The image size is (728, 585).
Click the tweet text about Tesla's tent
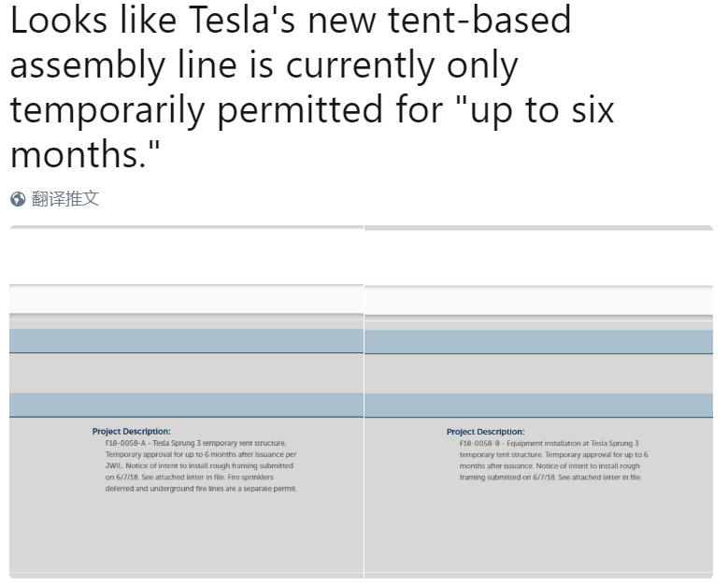312,87
